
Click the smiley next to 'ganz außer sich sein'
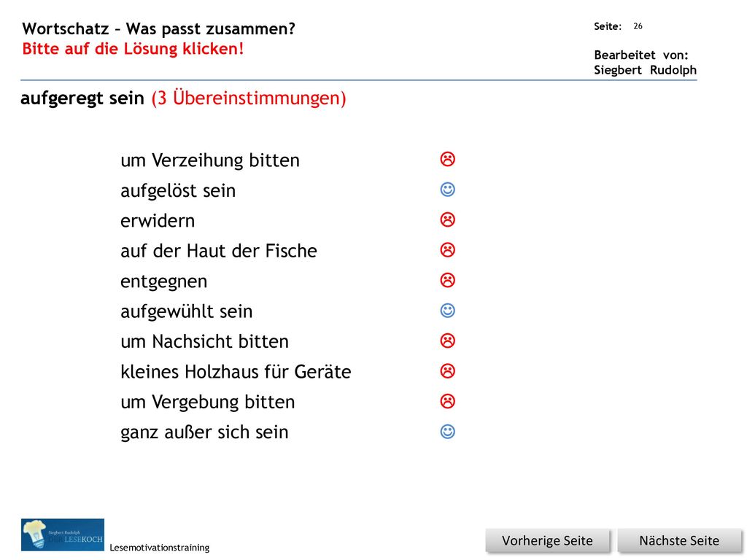(447, 432)
